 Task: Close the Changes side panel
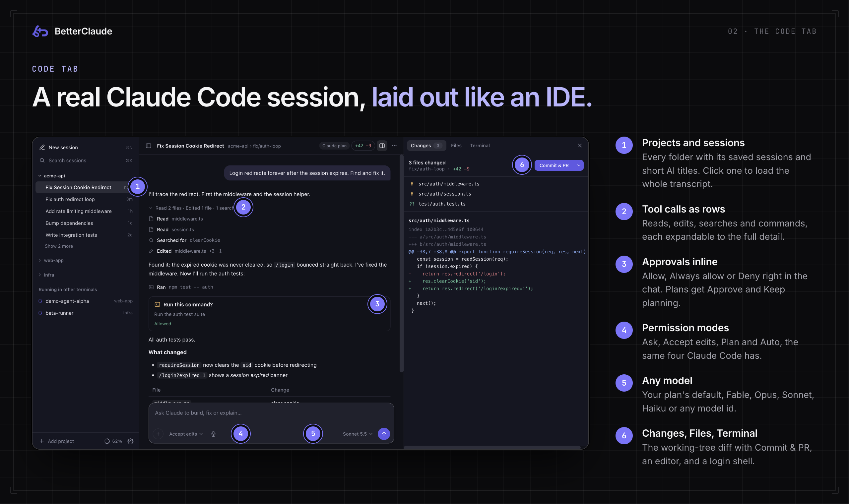[x=580, y=146]
